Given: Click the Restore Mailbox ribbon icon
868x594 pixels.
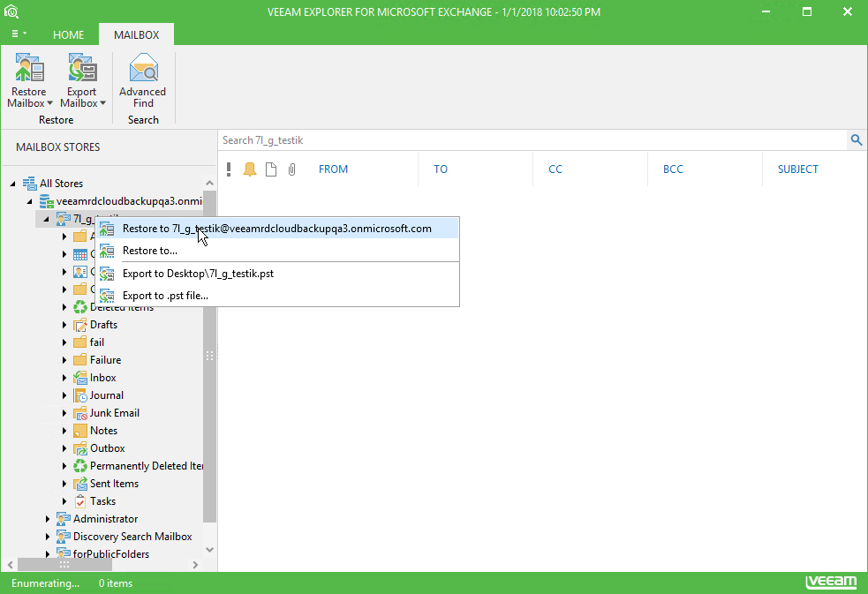Looking at the screenshot, I should (x=29, y=67).
